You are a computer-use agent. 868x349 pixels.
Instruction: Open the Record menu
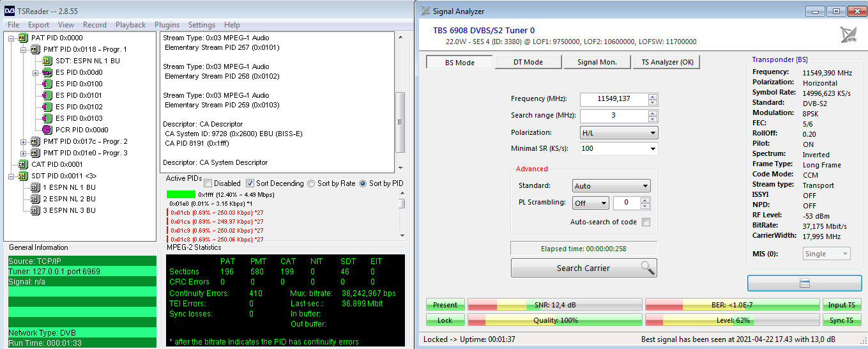point(95,25)
